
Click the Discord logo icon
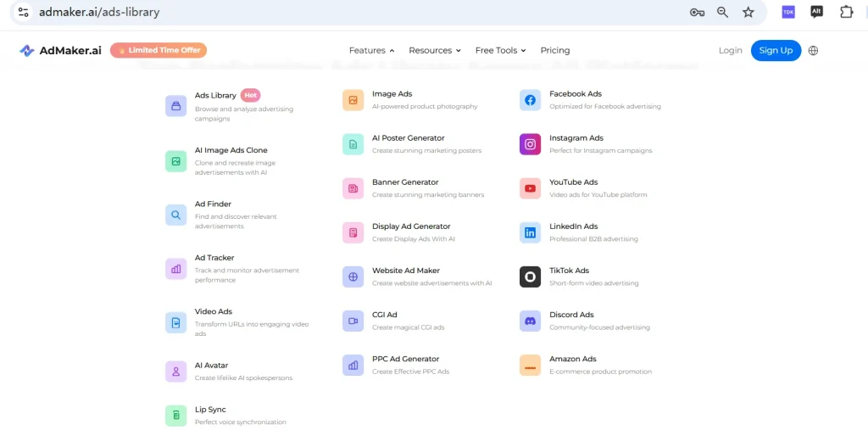pos(531,321)
